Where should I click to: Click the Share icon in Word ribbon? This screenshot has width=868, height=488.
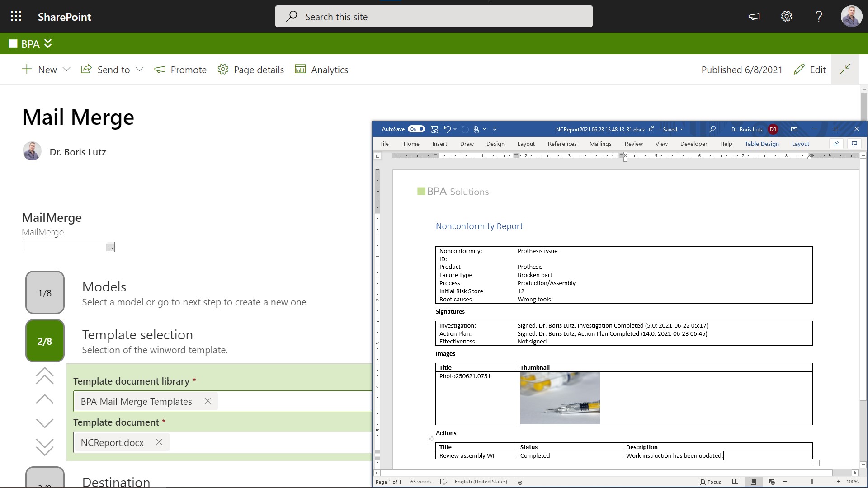(x=836, y=144)
